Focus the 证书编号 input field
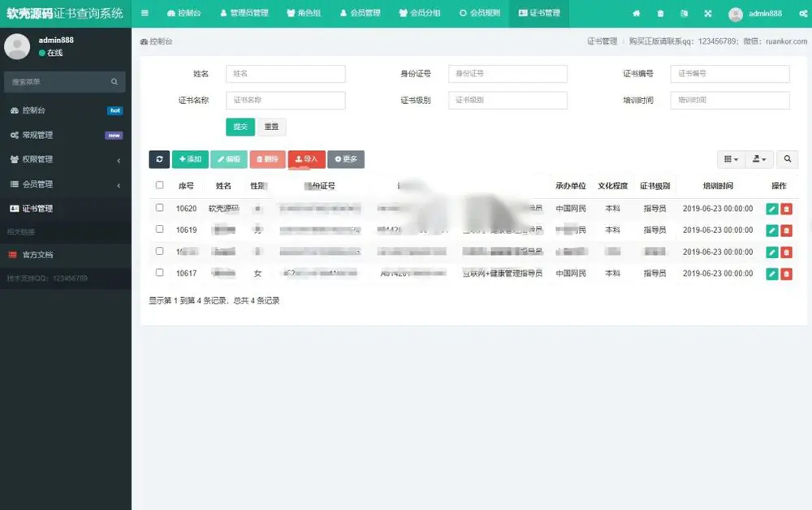The width and height of the screenshot is (812, 510). 730,74
